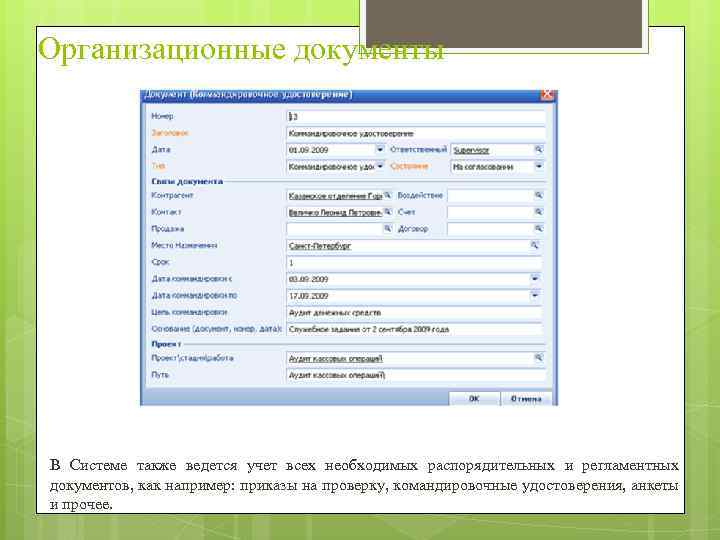Open lookup icon for Контакт field
The width and height of the screenshot is (720, 540).
coord(388,212)
